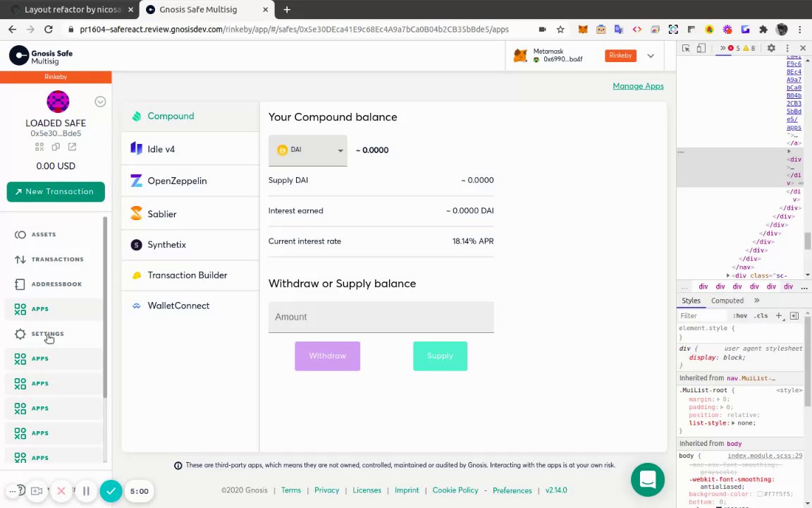Go back in browser history

(13, 30)
